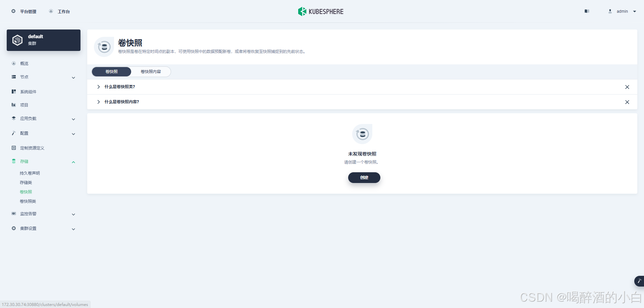Open the platform management gear icon

pyautogui.click(x=13, y=11)
